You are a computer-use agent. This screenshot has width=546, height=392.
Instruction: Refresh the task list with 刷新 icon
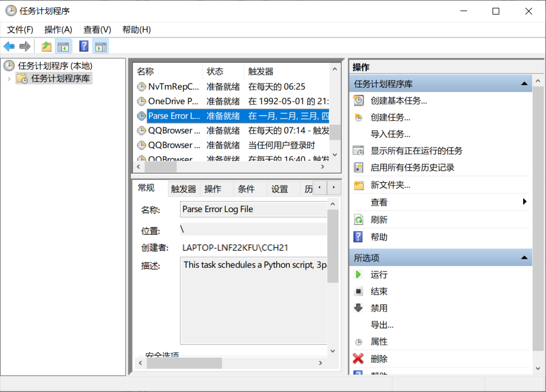tap(358, 219)
